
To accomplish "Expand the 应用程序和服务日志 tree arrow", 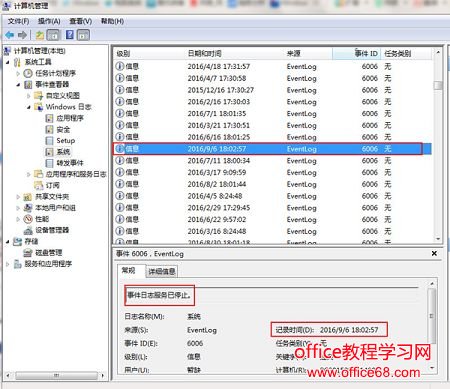I will (x=28, y=174).
